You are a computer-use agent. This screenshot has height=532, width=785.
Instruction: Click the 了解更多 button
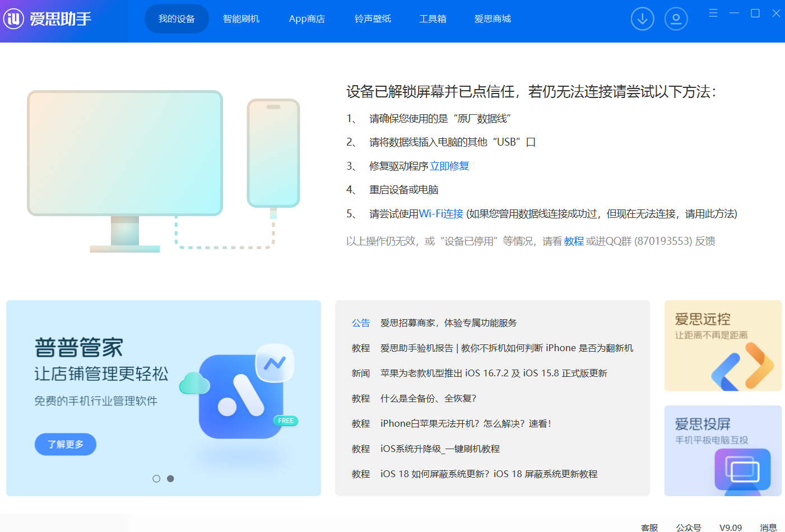point(66,444)
